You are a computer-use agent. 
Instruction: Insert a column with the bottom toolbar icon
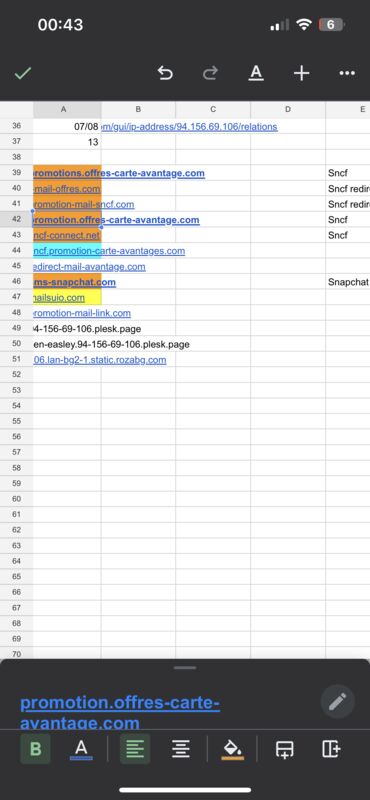click(331, 748)
